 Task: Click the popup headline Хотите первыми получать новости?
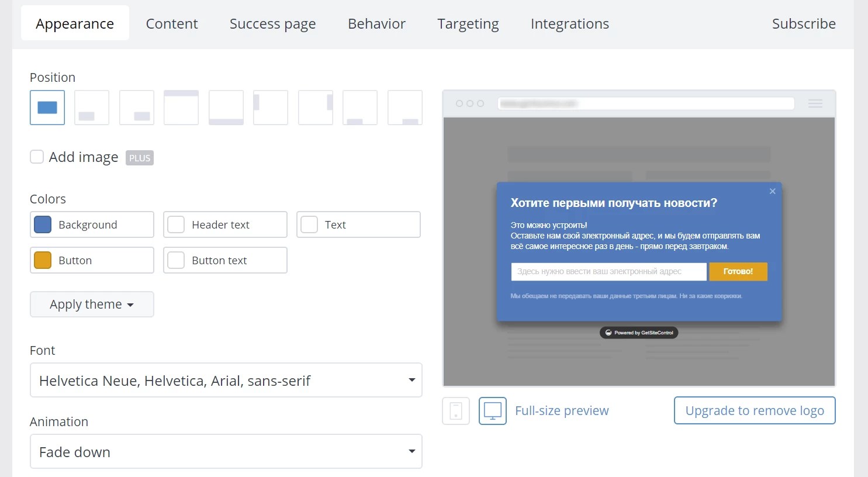tap(614, 203)
